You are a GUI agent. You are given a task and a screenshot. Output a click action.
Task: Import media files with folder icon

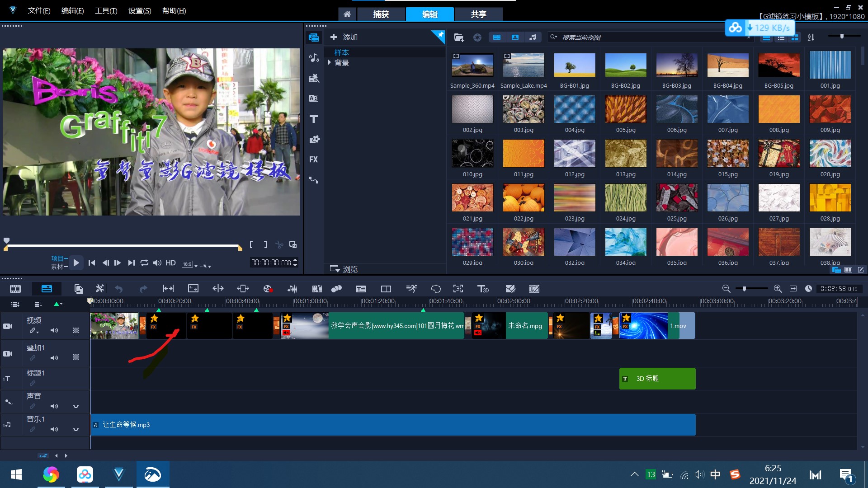(459, 38)
